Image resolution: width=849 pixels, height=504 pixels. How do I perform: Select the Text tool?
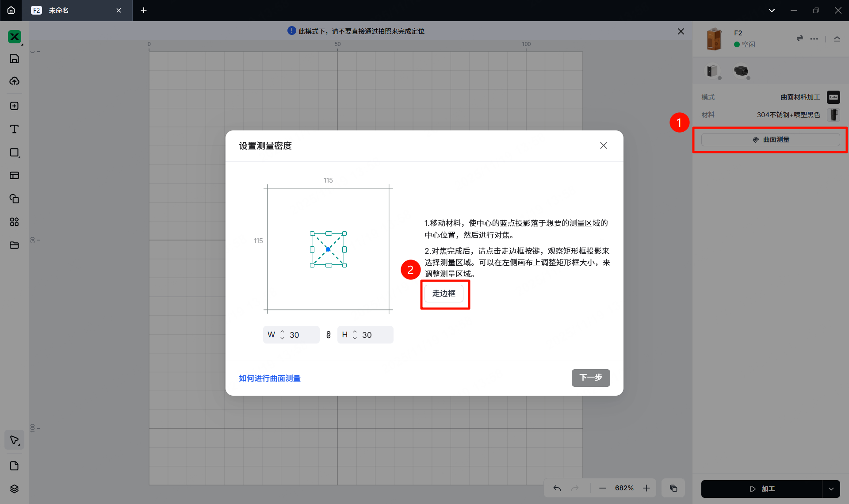coord(14,129)
